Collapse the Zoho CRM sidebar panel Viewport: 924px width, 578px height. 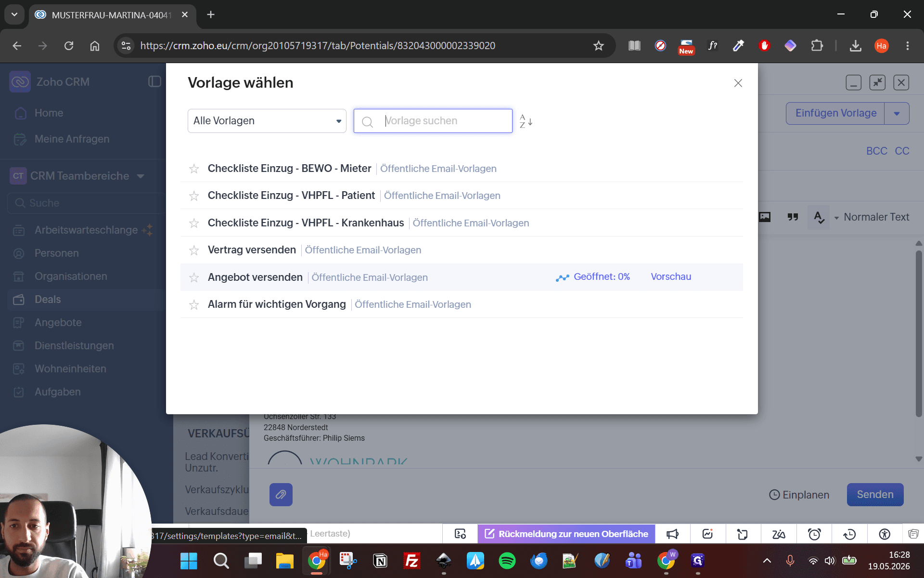154,82
